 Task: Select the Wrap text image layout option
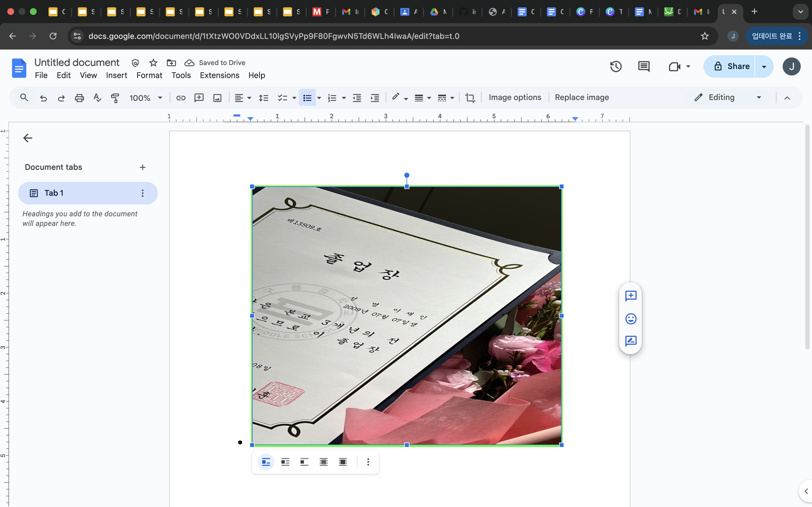(285, 462)
